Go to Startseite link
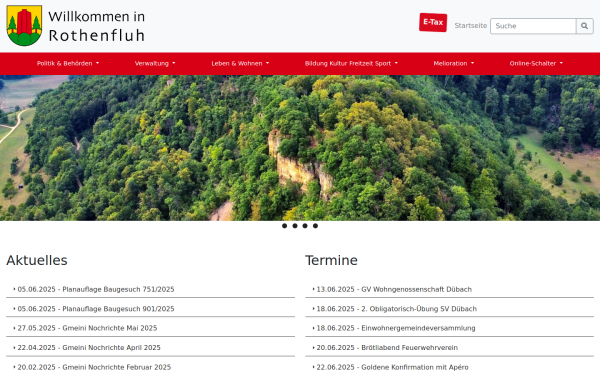 tap(470, 26)
